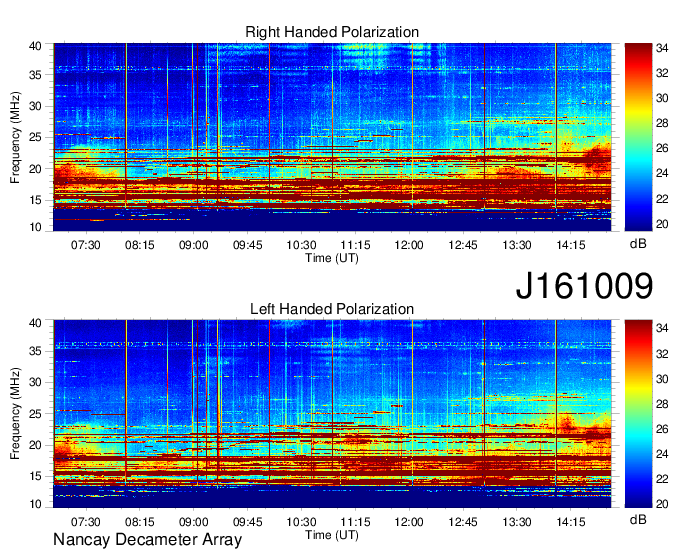This screenshot has height=552, width=680.
Task: Click the Left Handed Polarization spectrogram image
Action: 332,414
